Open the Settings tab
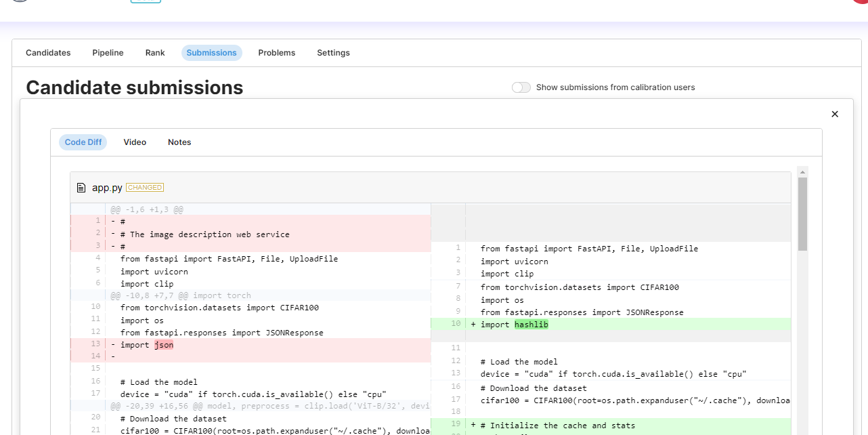The width and height of the screenshot is (868, 435). click(333, 53)
